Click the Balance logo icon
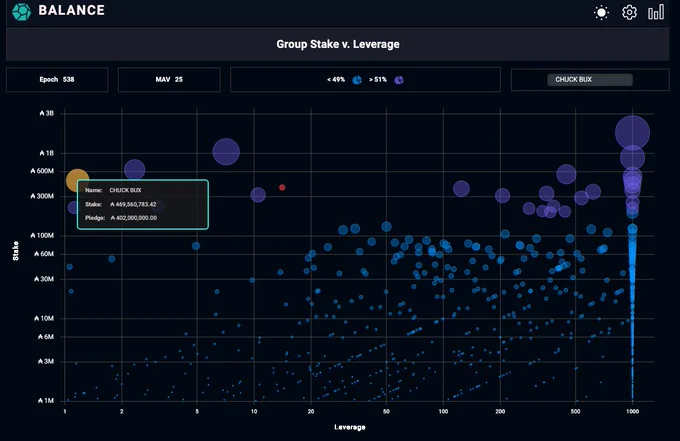Image resolution: width=680 pixels, height=441 pixels. pyautogui.click(x=21, y=12)
